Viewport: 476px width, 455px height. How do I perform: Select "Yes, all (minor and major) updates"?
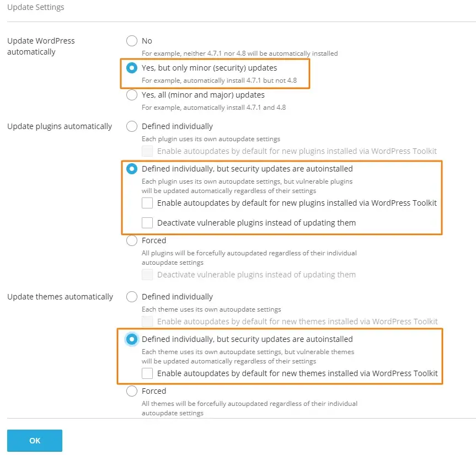[132, 95]
